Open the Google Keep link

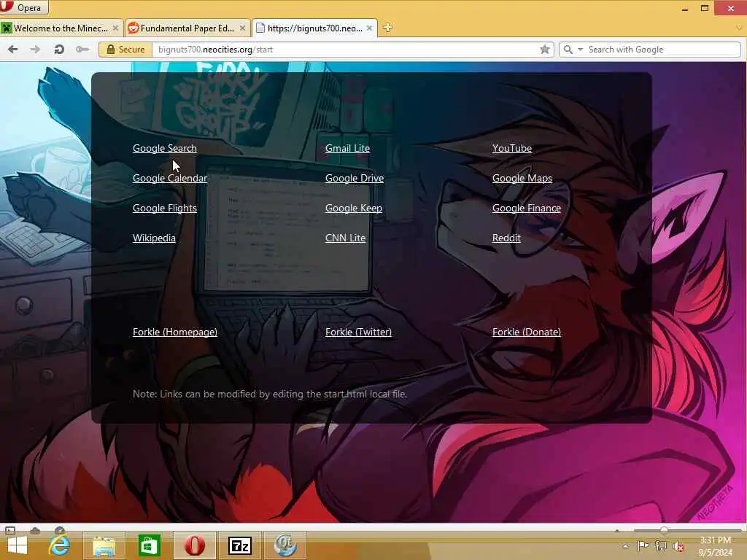click(354, 208)
